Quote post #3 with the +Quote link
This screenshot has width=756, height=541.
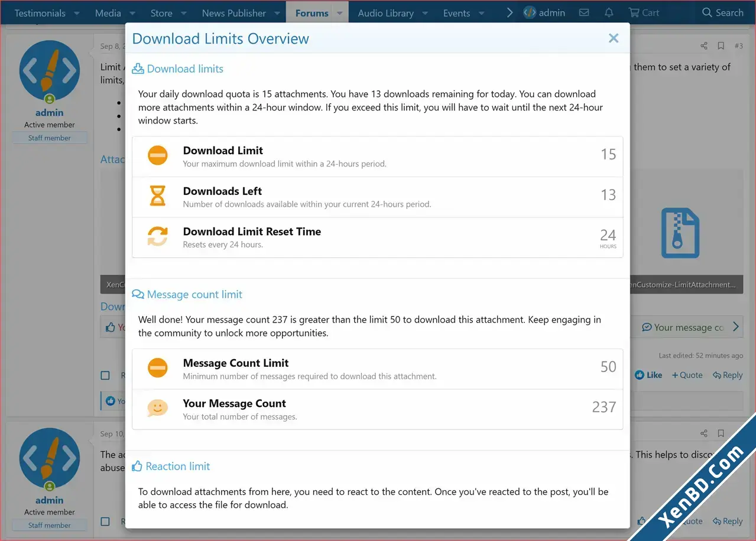pyautogui.click(x=687, y=375)
